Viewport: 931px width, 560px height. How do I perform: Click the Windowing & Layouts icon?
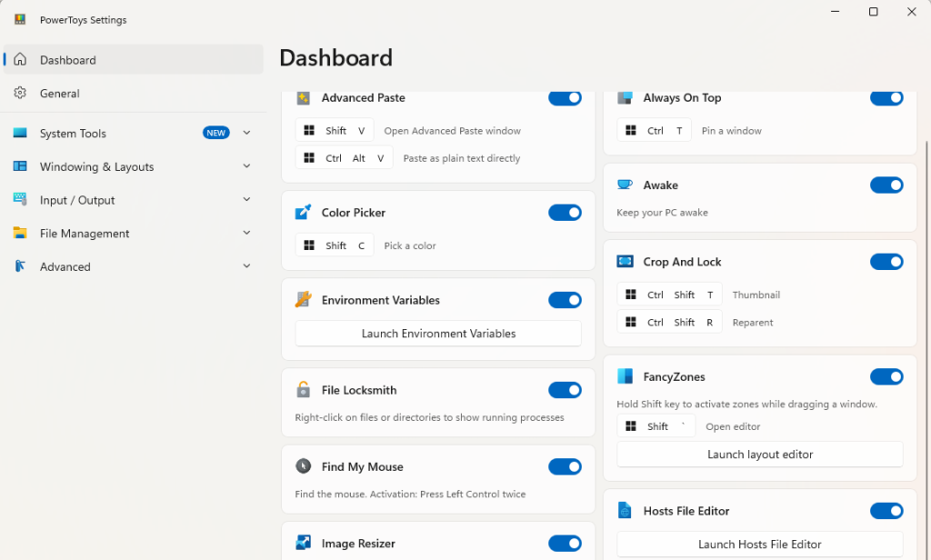coord(20,166)
